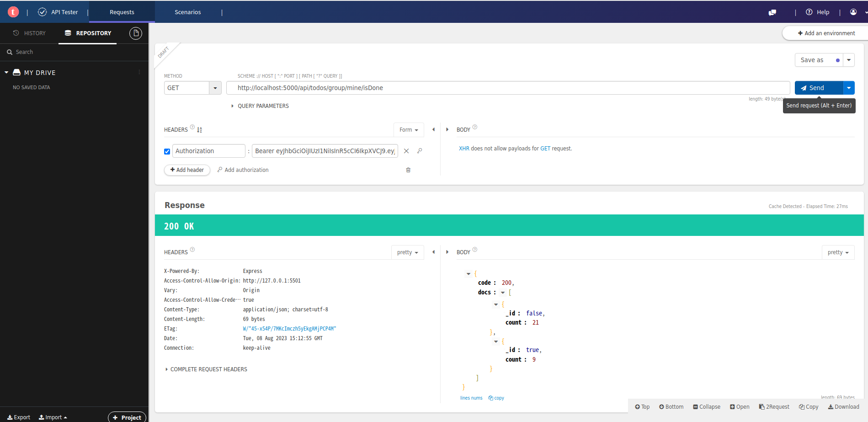The image size is (868, 422).
Task: Open response headers help icon
Action: pyautogui.click(x=192, y=250)
